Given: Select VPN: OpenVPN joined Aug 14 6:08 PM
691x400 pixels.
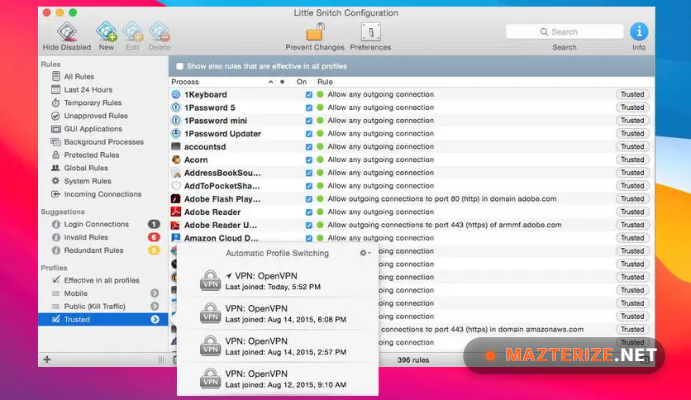Looking at the screenshot, I should (278, 314).
